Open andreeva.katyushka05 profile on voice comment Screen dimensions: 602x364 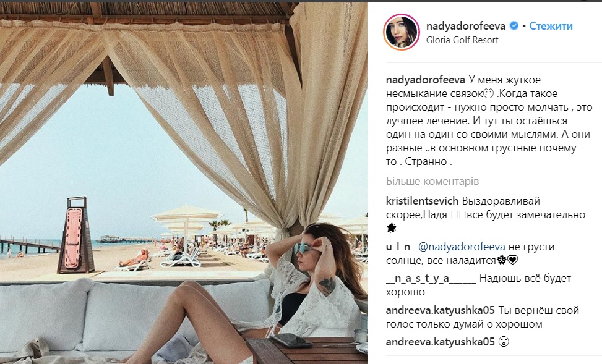pos(441,310)
